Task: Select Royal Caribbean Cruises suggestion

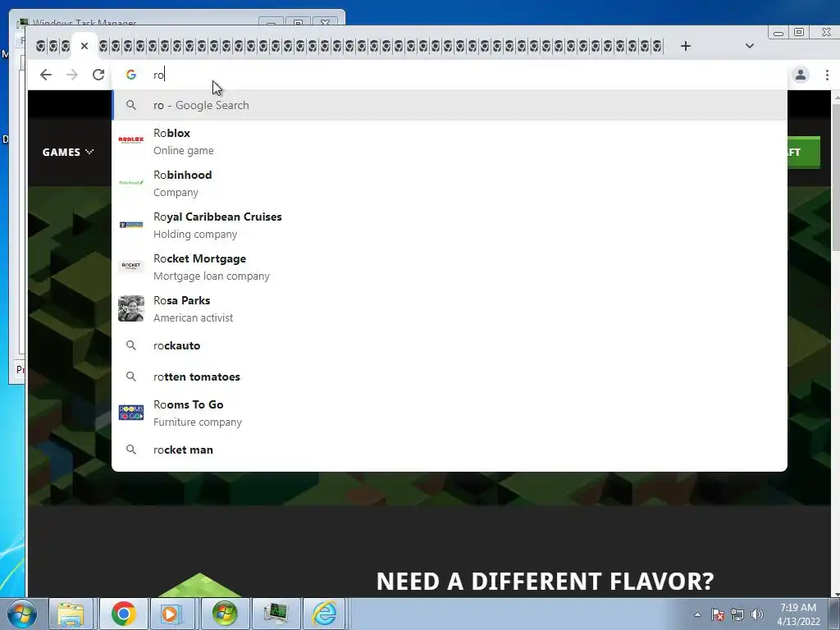Action: (x=450, y=225)
